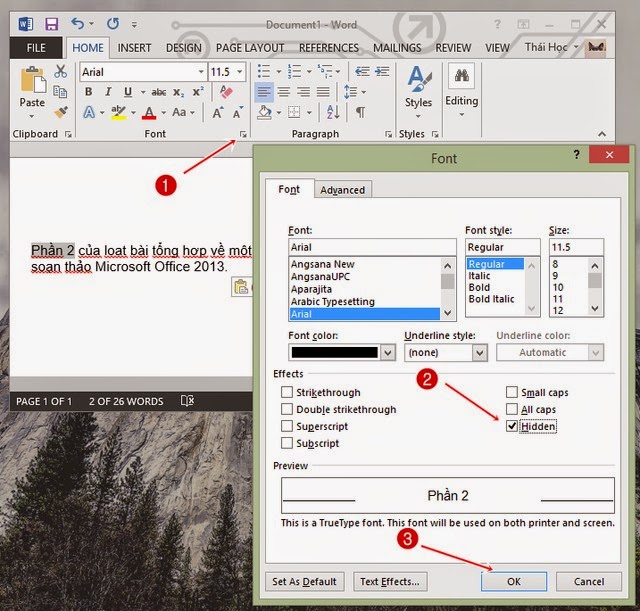Switch to the REFERENCES tab

329,48
